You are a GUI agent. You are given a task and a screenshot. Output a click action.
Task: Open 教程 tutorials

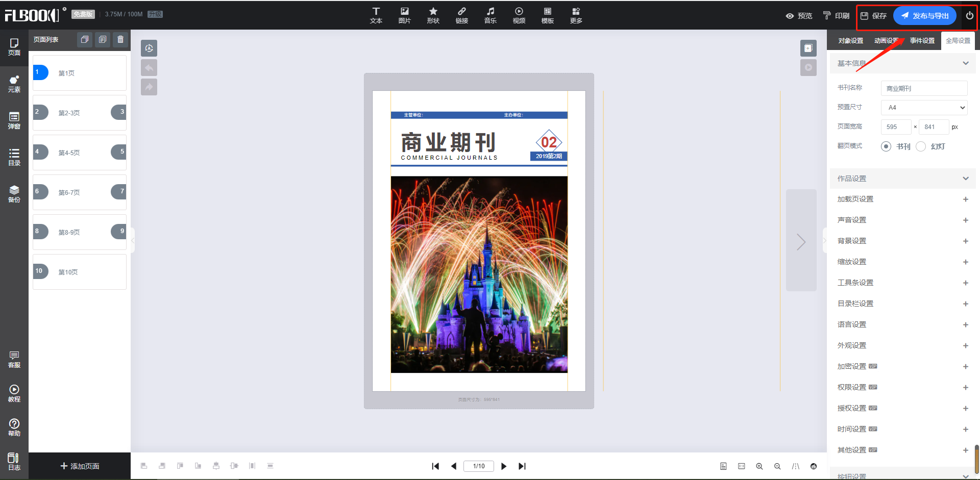14,394
